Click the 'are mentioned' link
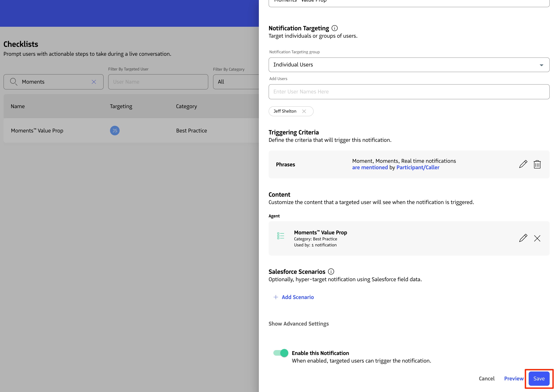557x392 pixels. click(370, 167)
